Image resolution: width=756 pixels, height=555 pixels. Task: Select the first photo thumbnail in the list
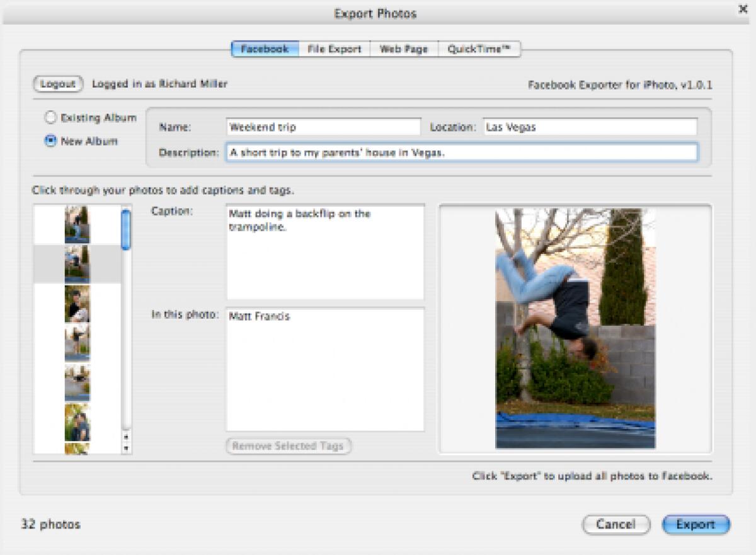[77, 224]
